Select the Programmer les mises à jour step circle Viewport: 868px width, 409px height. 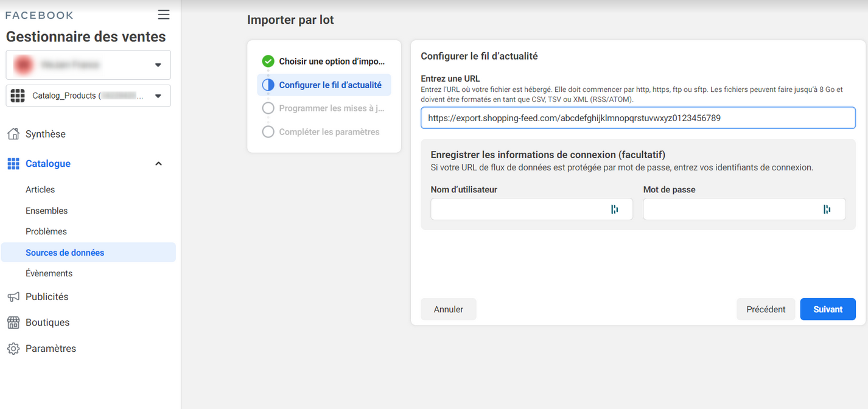(x=268, y=108)
